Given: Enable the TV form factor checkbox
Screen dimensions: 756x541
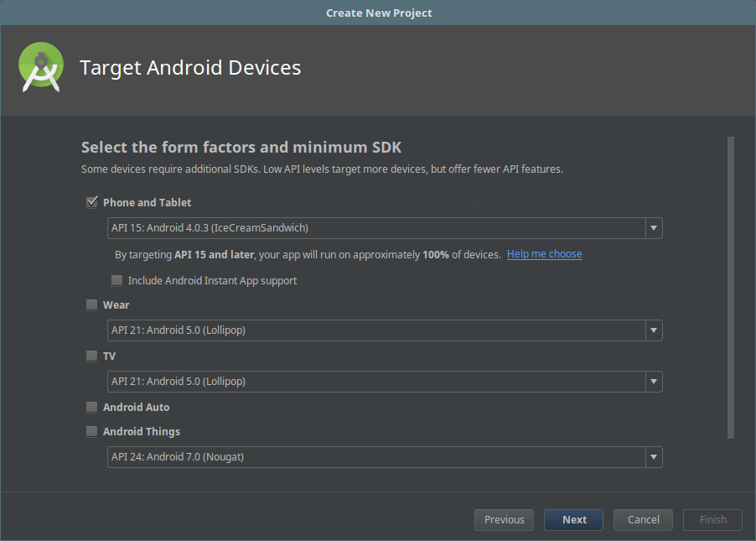Looking at the screenshot, I should 92,356.
